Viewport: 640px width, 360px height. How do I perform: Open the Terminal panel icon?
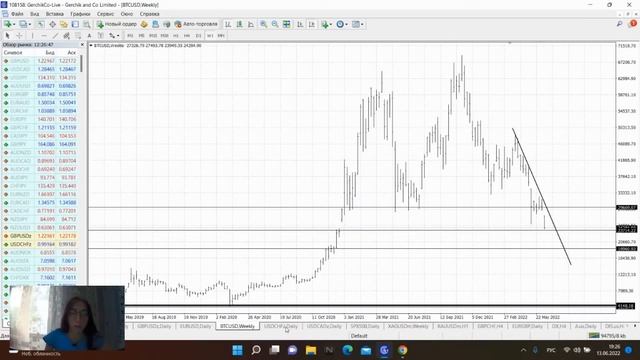[x=75, y=24]
